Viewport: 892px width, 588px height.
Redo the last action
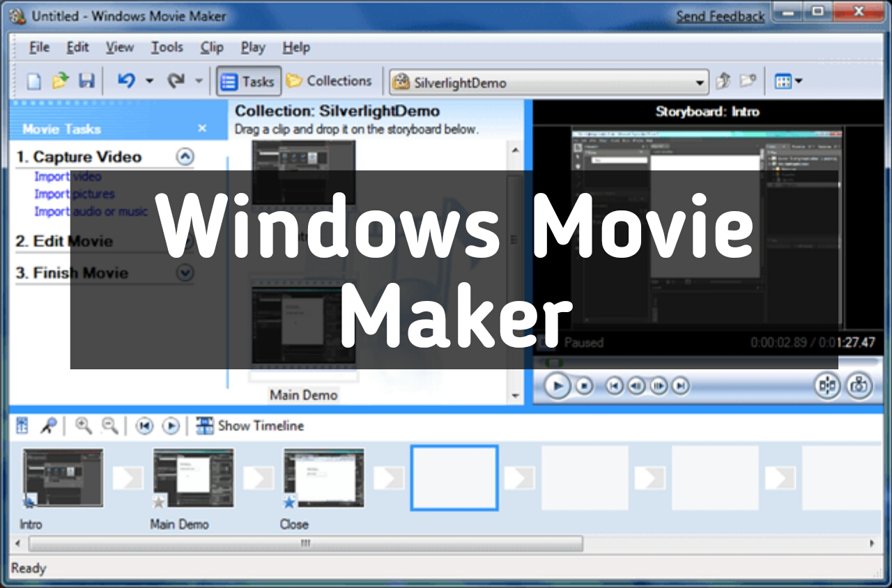(178, 81)
